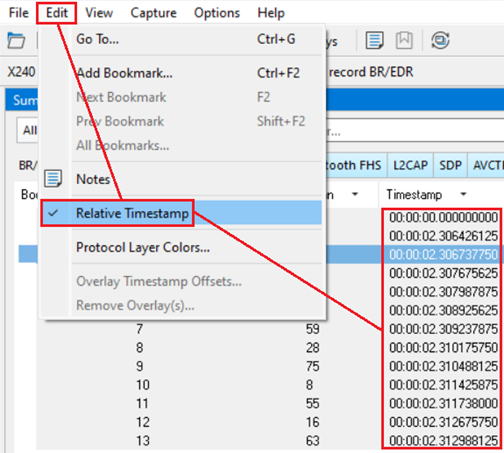Switch to the AVCTP protocol tab
Image resolution: width=504 pixels, height=453 pixels.
[487, 165]
